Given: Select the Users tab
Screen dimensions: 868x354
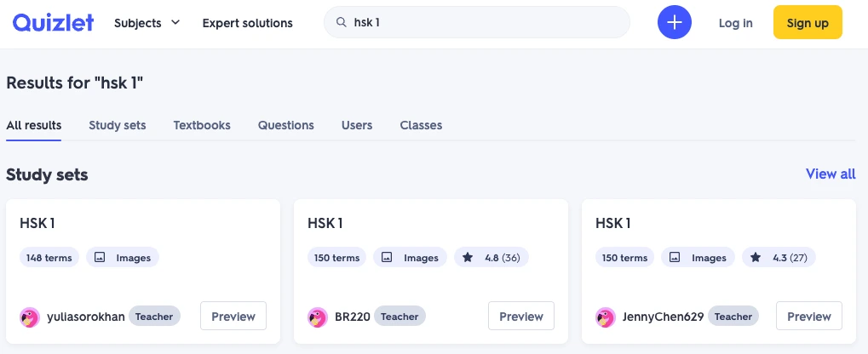Looking at the screenshot, I should (x=357, y=126).
